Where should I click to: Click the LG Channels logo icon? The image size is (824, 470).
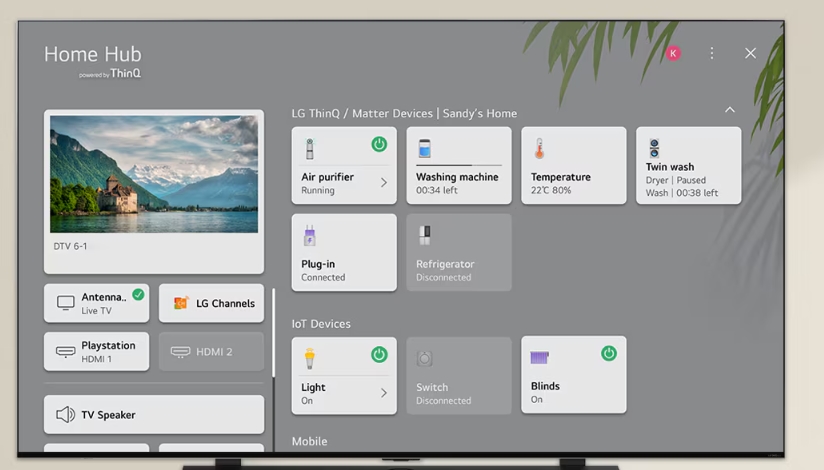181,303
